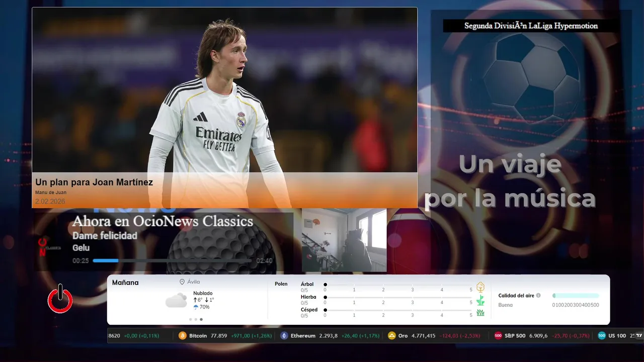The height and width of the screenshot is (362, 644).
Task: Click the Hierba pollen plant icon
Action: pyautogui.click(x=480, y=300)
